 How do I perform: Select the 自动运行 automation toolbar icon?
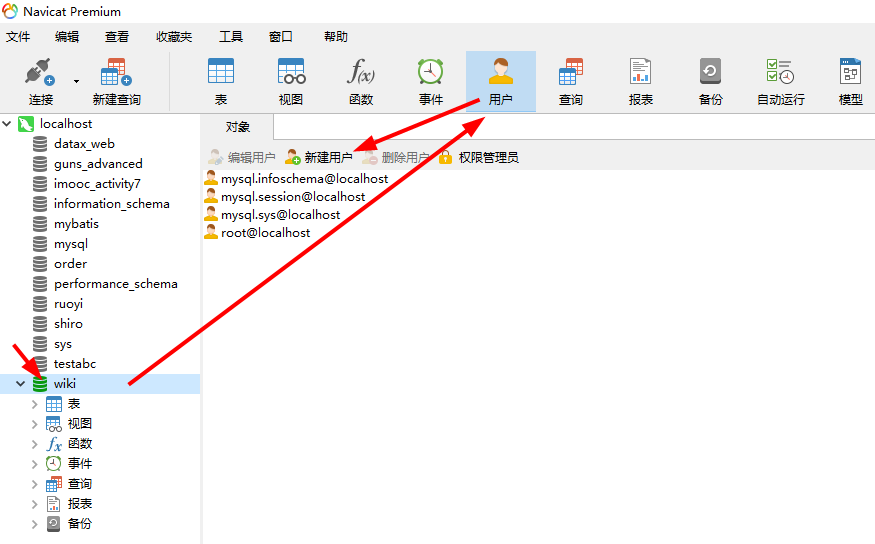click(x=781, y=82)
